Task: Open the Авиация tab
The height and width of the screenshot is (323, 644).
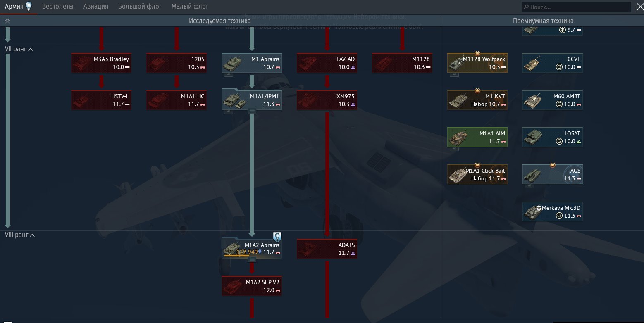Action: (x=95, y=7)
